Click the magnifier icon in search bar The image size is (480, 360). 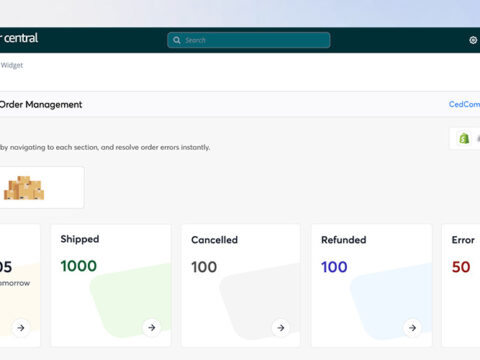[177, 40]
